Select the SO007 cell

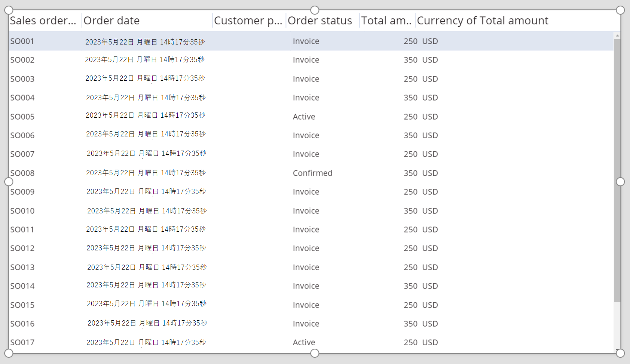click(22, 154)
